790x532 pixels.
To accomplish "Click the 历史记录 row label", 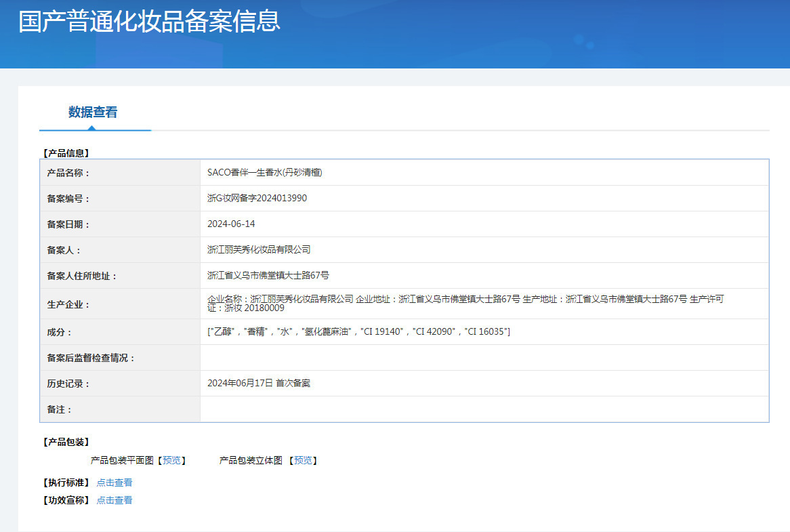I will tap(68, 384).
